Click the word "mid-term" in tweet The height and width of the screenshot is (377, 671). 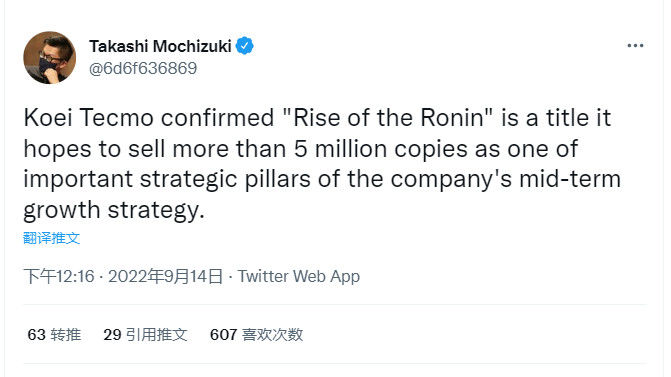coord(570,179)
